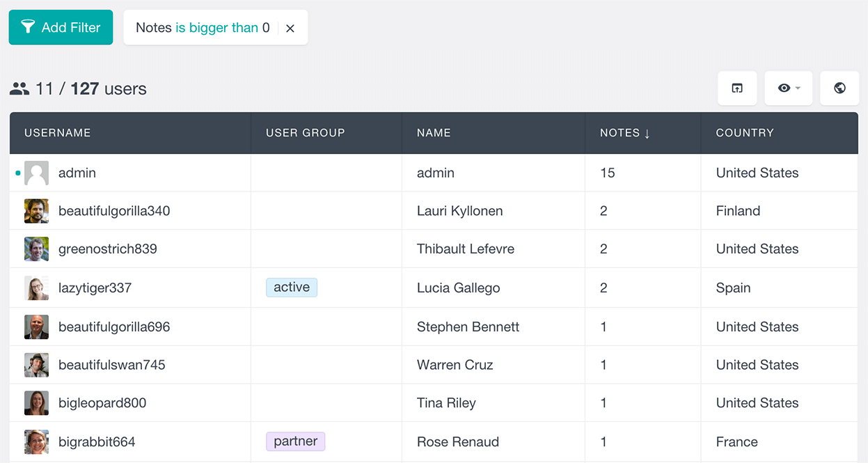Open the beautifulgorilla696 username

click(x=114, y=327)
